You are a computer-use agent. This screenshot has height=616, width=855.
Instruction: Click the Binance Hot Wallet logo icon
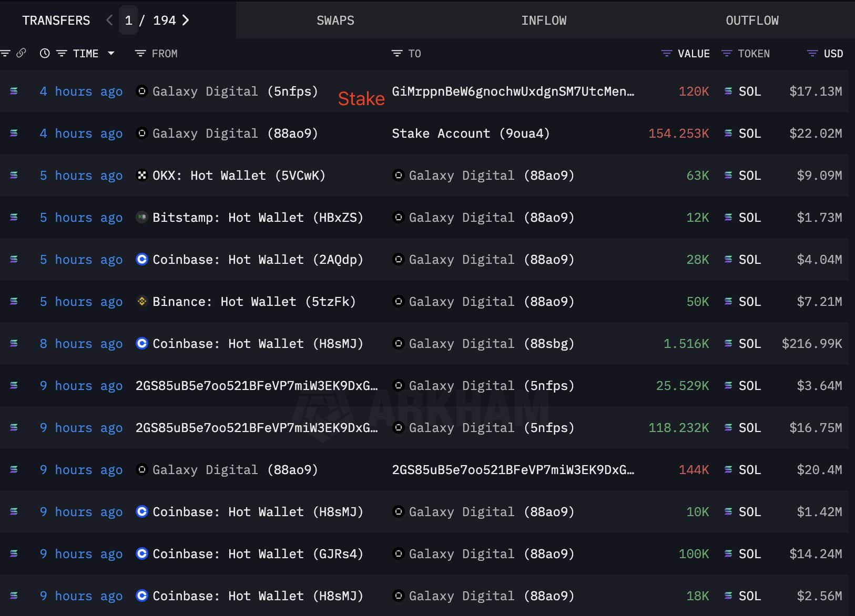141,301
